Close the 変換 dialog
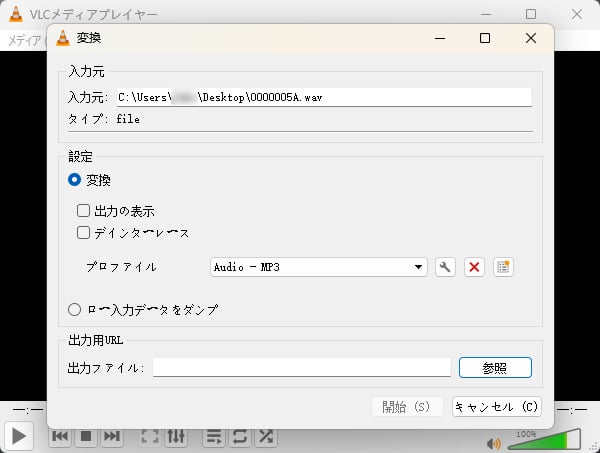 pos(531,38)
